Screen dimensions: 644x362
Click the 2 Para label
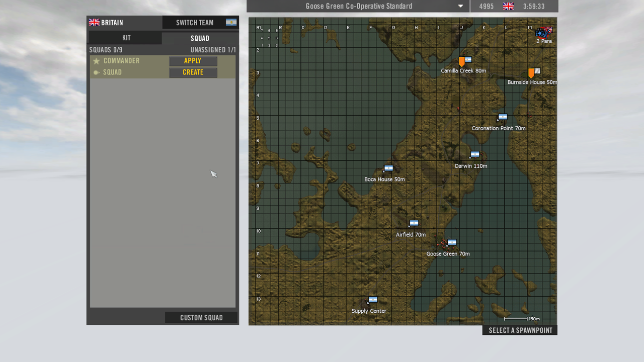[544, 41]
